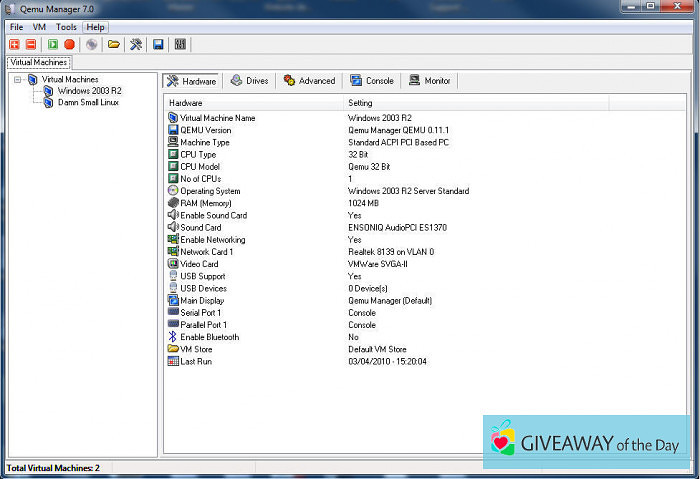Switch to the Drives tab
The width and height of the screenshot is (700, 479).
(x=249, y=81)
